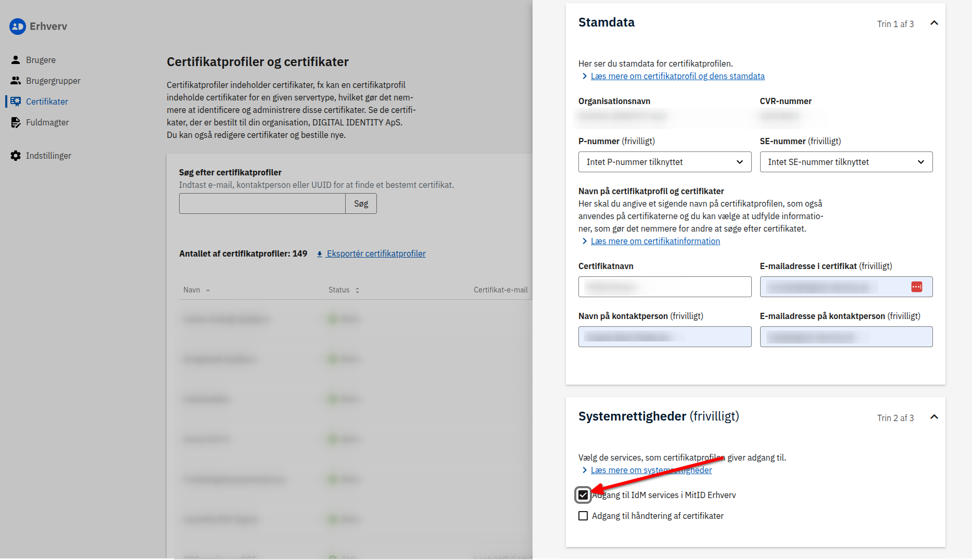This screenshot has width=972, height=560.
Task: Click the Navn column header
Action: (192, 290)
